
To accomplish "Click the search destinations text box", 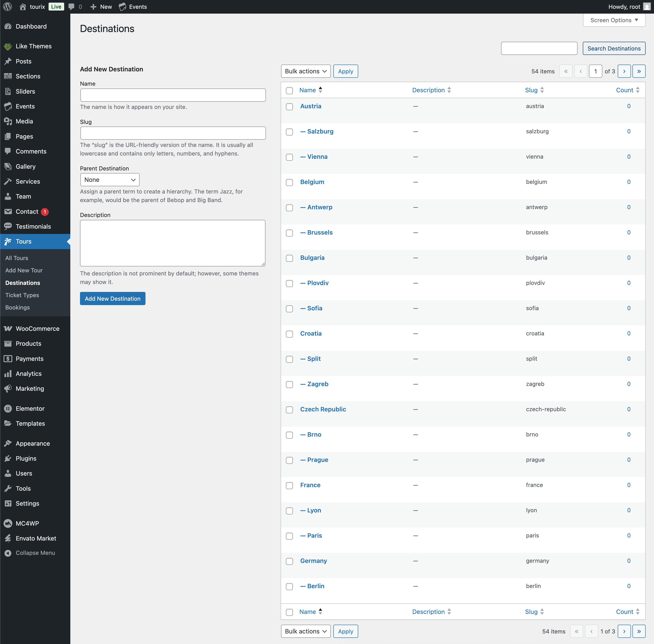I will [539, 48].
